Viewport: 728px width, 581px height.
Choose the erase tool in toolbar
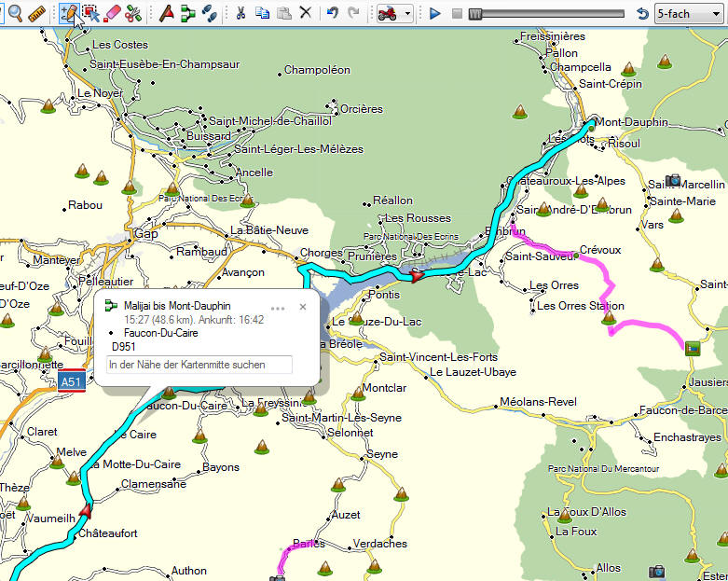pyautogui.click(x=113, y=13)
